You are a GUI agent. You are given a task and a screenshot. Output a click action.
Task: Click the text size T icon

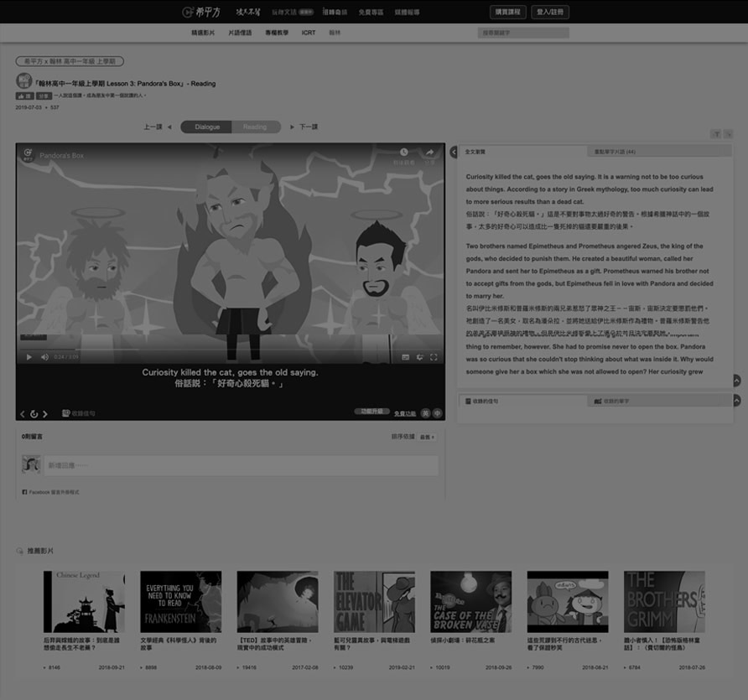716,134
